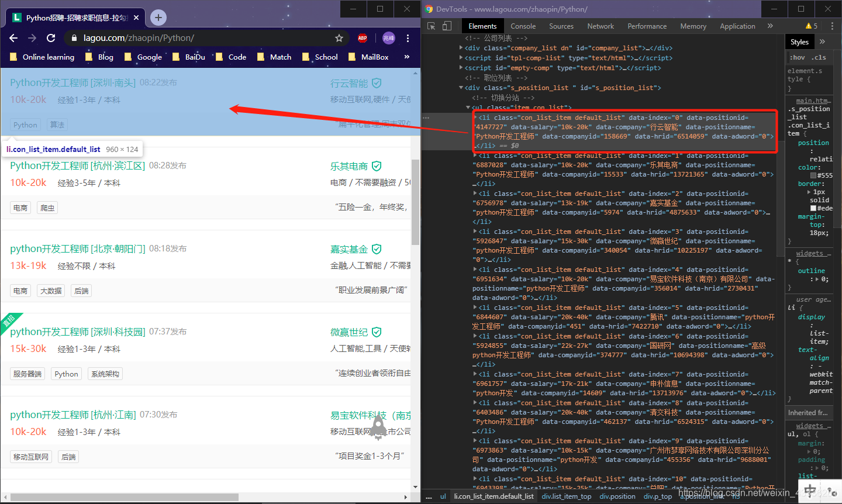Click the 大数据 tag
Image resolution: width=842 pixels, height=504 pixels.
point(51,291)
